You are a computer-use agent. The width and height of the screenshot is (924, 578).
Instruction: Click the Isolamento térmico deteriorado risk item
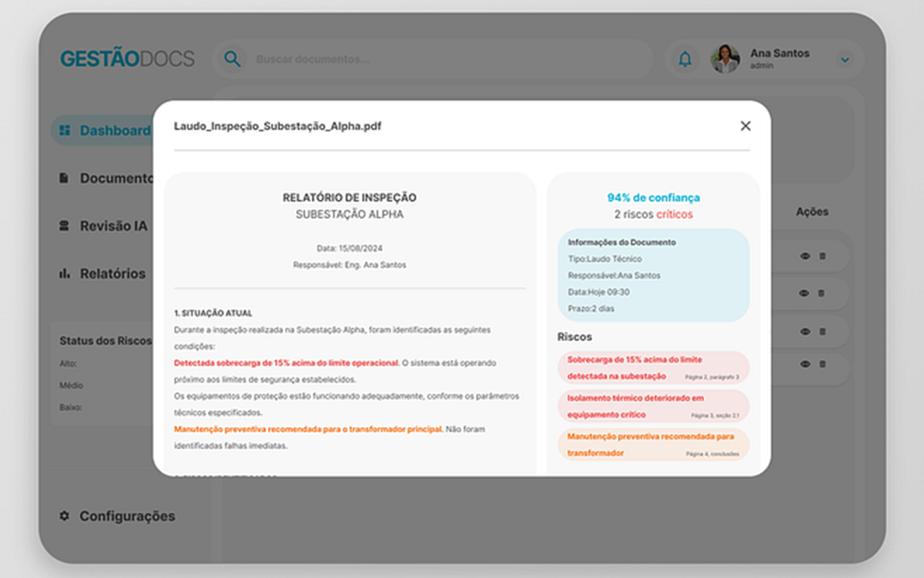tap(653, 406)
